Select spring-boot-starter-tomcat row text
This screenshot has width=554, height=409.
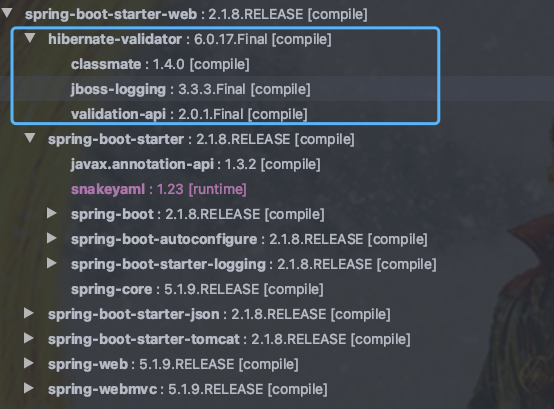(x=229, y=339)
